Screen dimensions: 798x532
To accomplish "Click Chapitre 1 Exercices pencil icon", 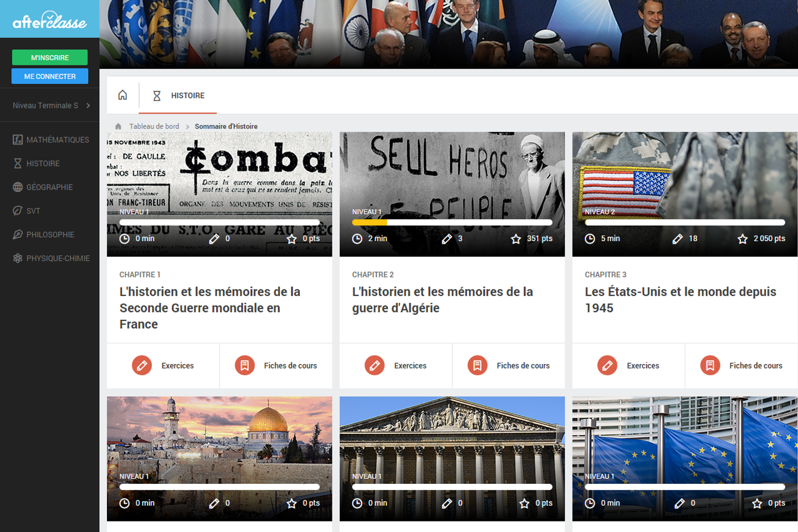I will (x=142, y=366).
